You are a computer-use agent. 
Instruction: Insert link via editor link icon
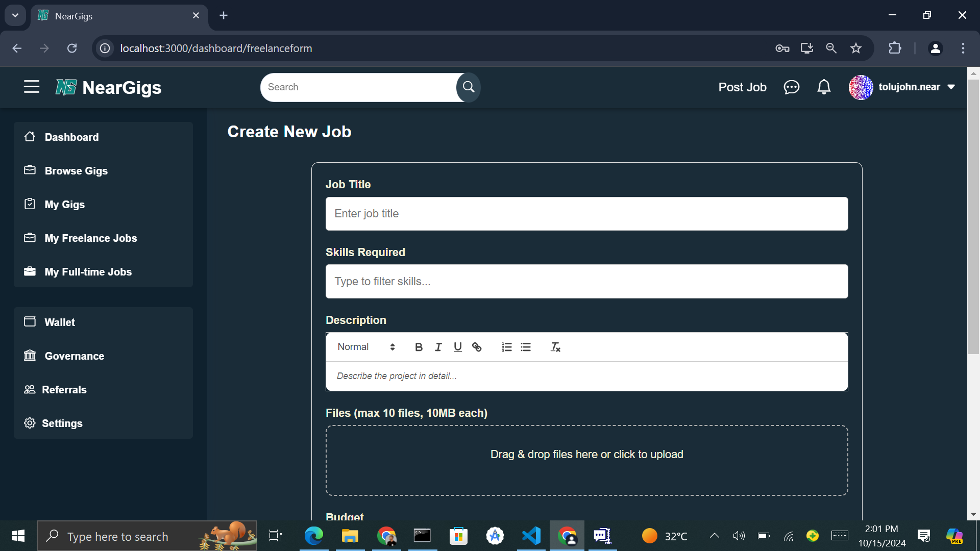click(477, 347)
